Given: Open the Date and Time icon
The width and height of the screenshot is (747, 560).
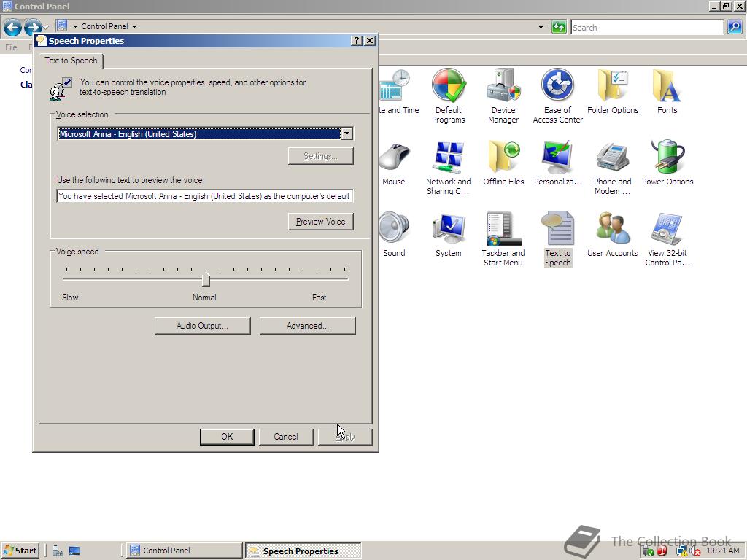Looking at the screenshot, I should (x=399, y=91).
